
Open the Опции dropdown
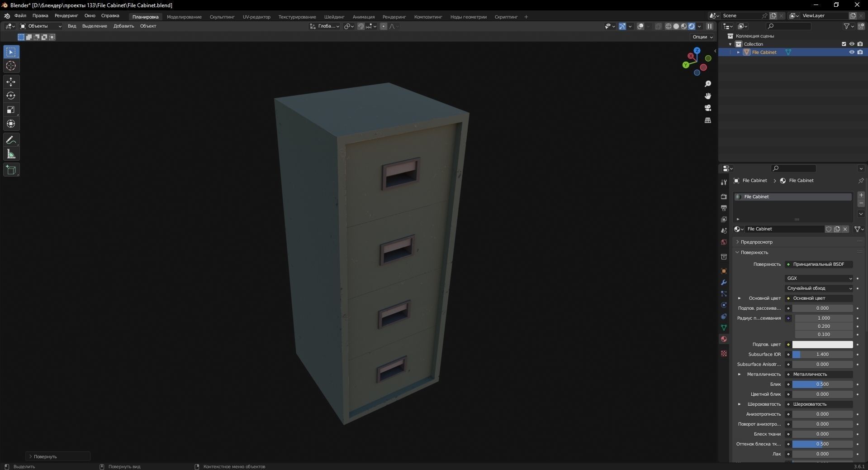(702, 37)
